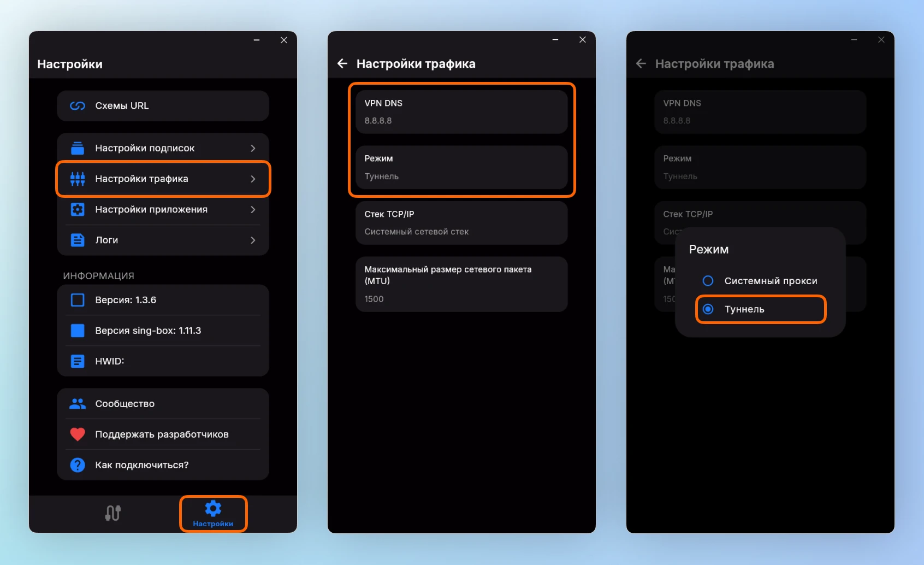Go back from Настройки трафика in middle window
Viewport: 924px width, 565px height.
342,64
